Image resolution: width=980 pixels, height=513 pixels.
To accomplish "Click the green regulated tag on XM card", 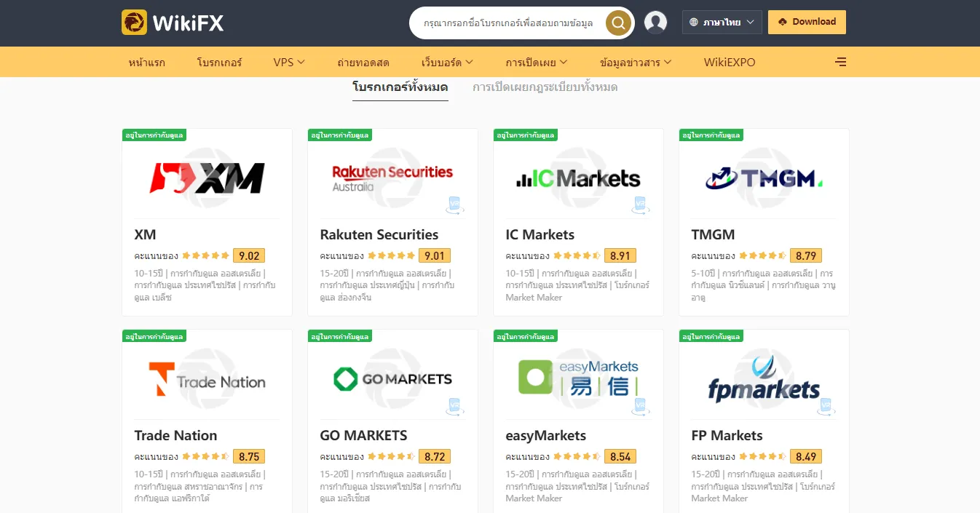I will [x=154, y=135].
